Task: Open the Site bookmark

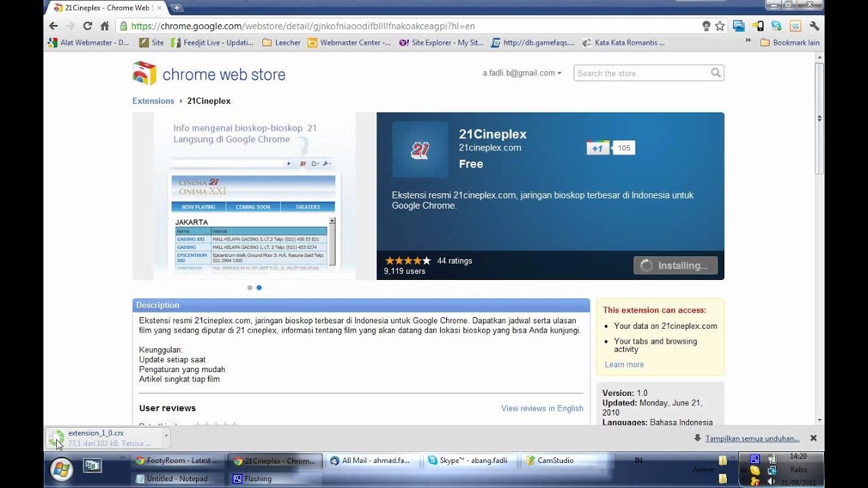Action: 151,42
